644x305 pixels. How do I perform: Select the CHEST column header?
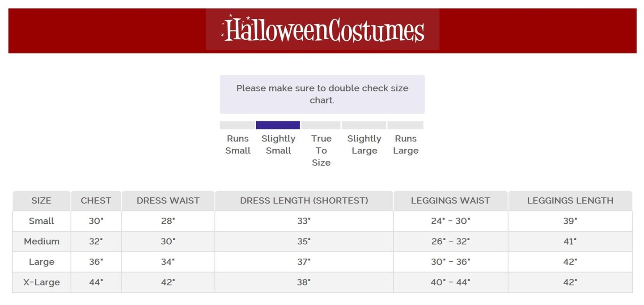[96, 201]
